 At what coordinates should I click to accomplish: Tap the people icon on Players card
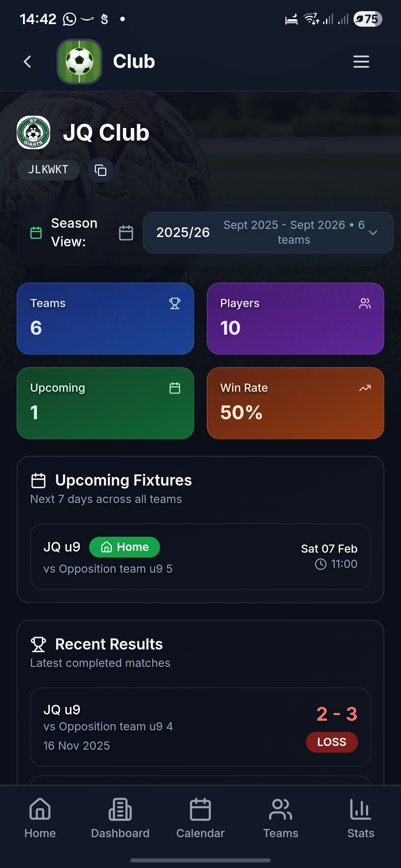tap(365, 303)
